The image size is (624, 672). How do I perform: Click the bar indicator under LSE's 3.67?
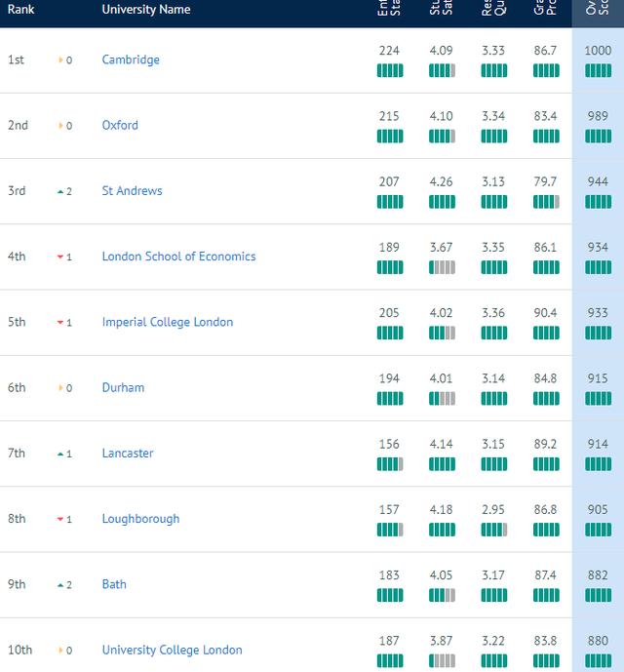point(442,267)
